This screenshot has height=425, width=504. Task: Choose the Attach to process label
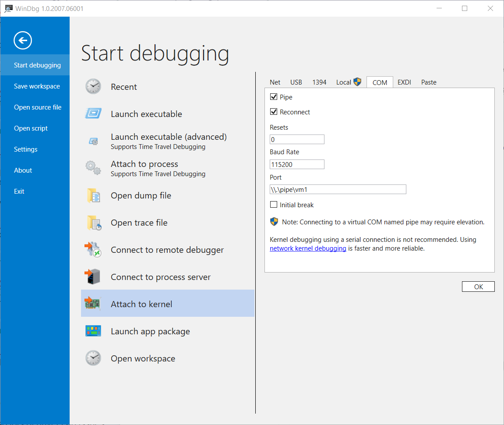(145, 164)
